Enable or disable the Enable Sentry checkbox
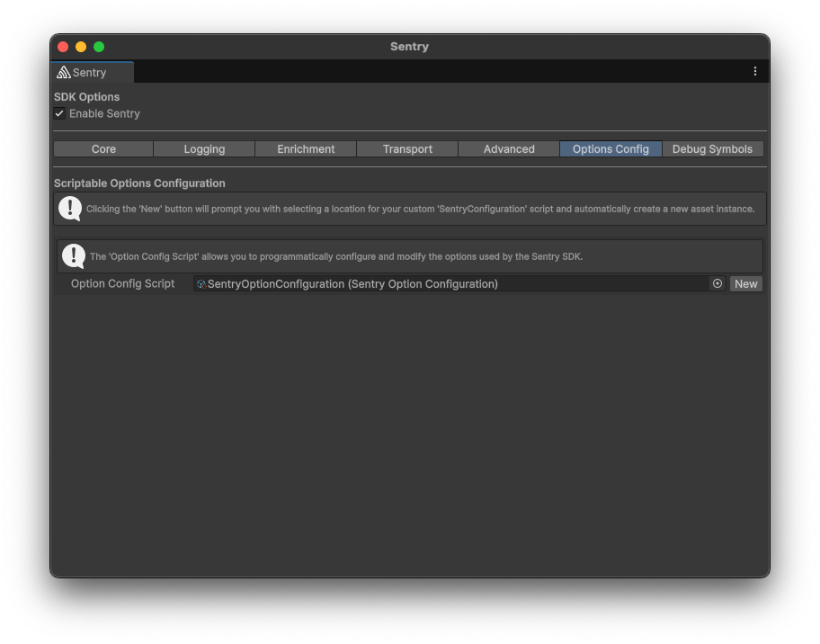 tap(59, 113)
